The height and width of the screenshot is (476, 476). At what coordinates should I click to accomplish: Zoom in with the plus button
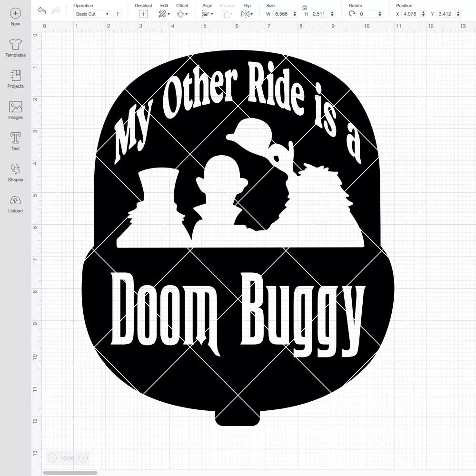83,458
